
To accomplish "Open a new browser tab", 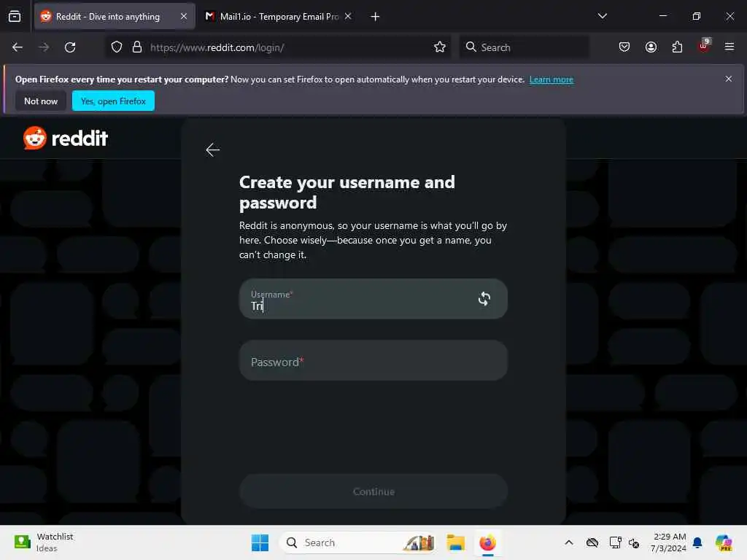I will (375, 17).
